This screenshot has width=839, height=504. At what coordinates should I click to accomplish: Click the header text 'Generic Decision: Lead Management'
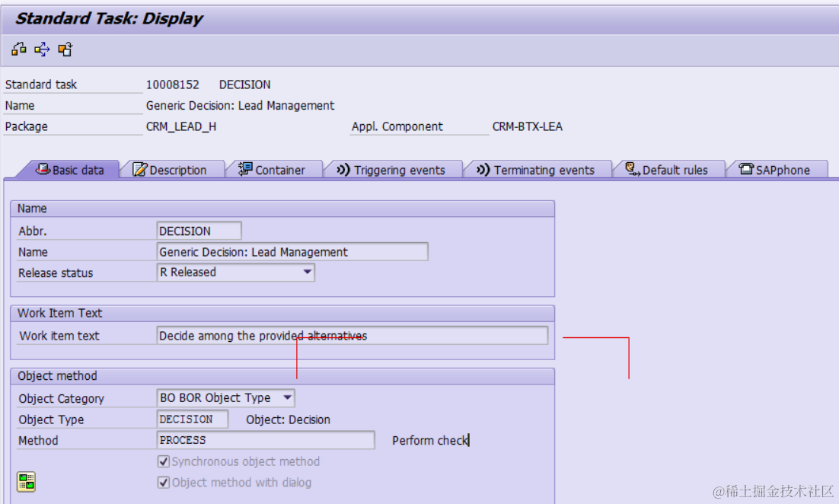241,105
